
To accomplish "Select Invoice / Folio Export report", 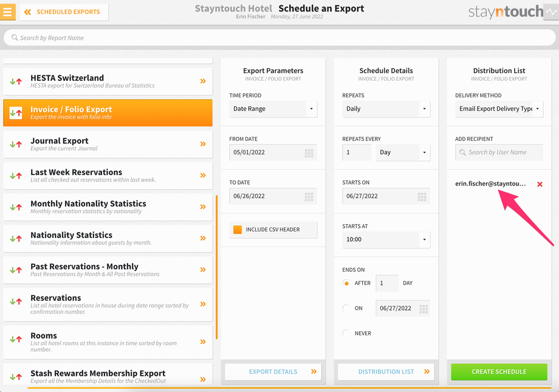I will click(x=108, y=112).
